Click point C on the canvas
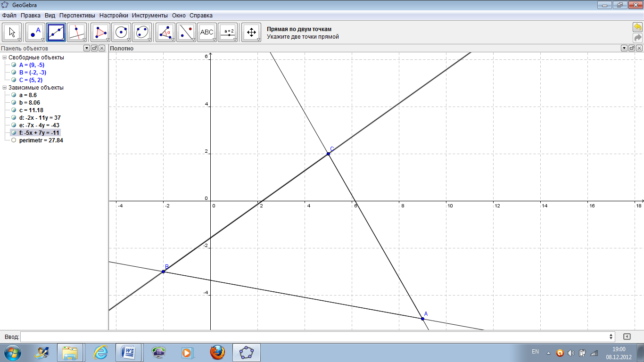 pos(328,154)
